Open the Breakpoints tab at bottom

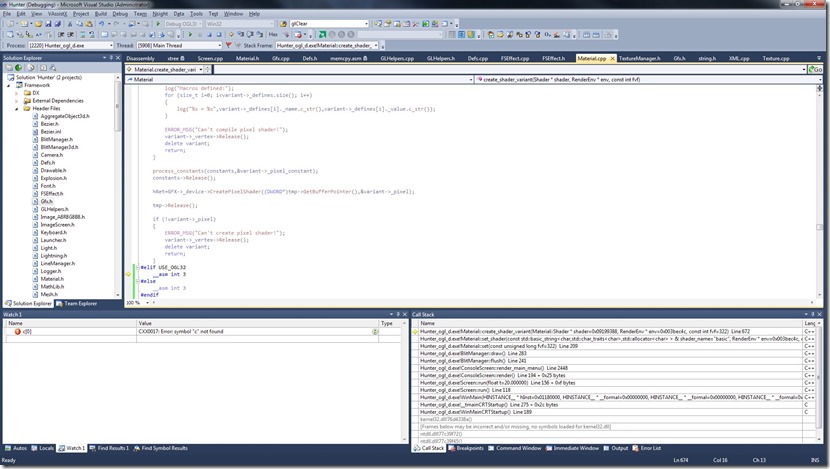click(466, 448)
